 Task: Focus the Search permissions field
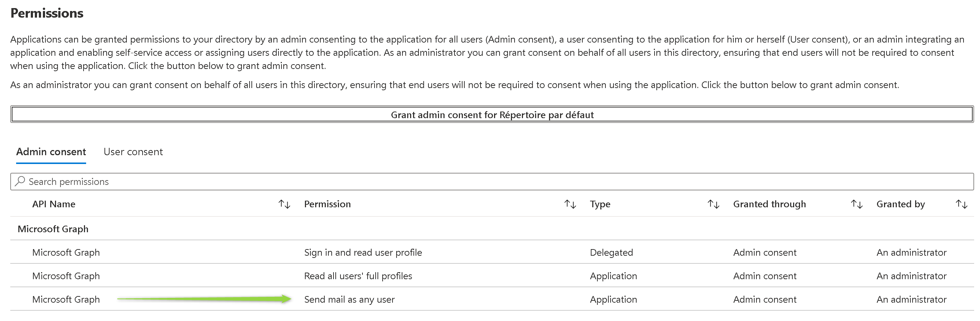point(492,182)
